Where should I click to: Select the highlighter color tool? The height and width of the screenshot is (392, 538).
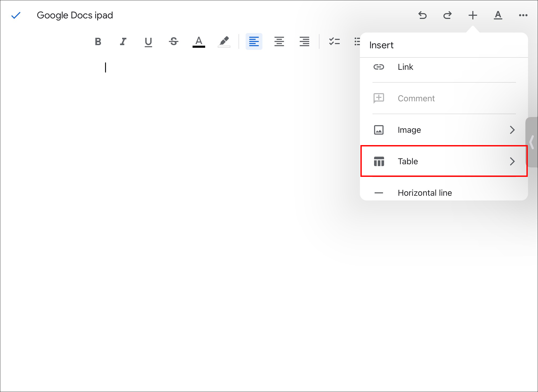point(224,41)
